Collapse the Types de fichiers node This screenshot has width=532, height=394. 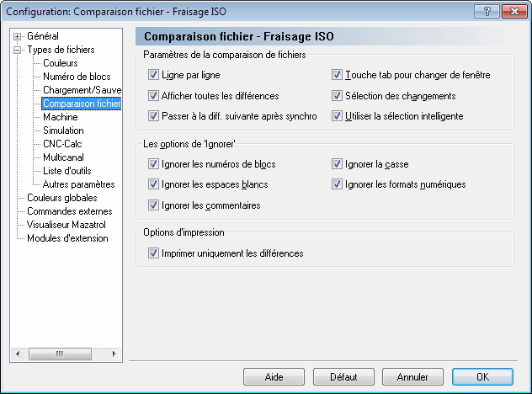point(17,51)
